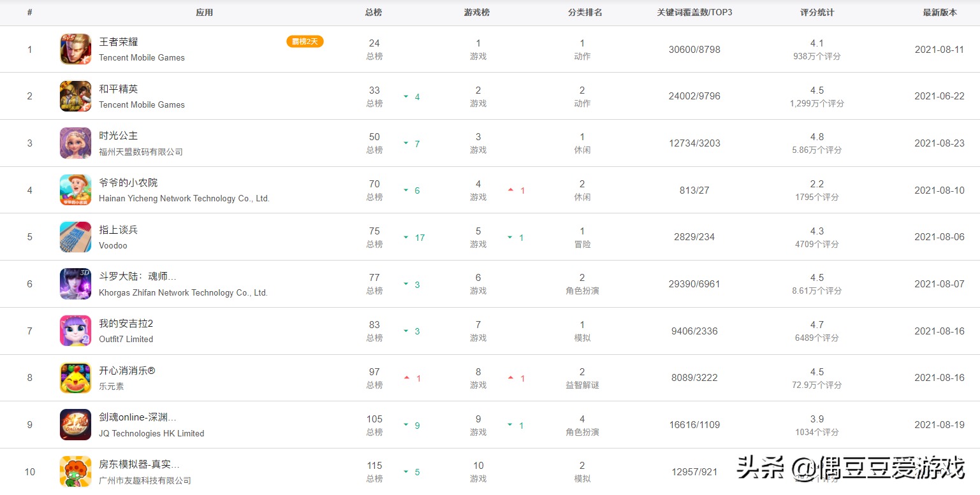Open the 和平精英 app title link
The height and width of the screenshot is (495, 980).
click(119, 89)
